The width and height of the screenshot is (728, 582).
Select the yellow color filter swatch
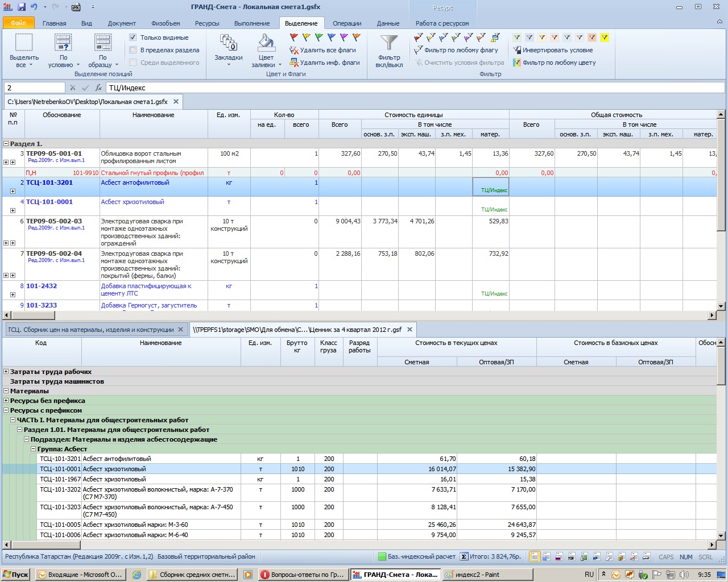click(x=605, y=38)
